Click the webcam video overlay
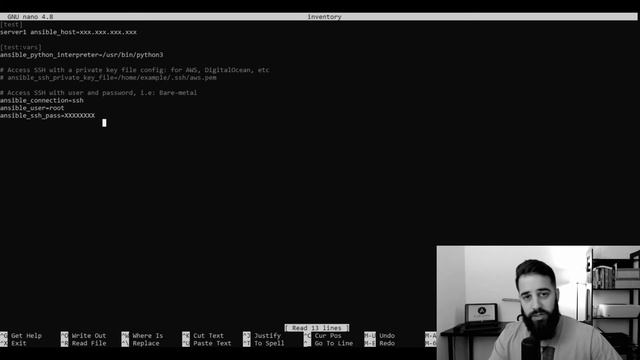This screenshot has width=640, height=360. [x=538, y=302]
